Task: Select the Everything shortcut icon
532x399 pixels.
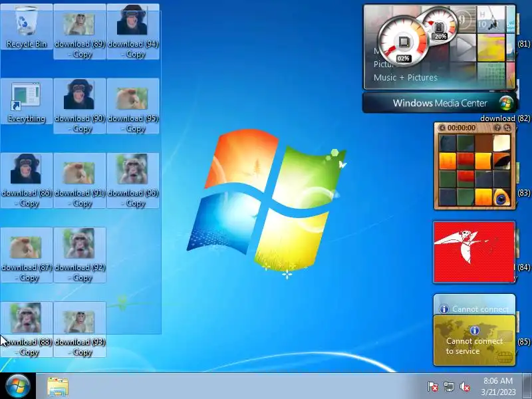Action: pyautogui.click(x=26, y=102)
